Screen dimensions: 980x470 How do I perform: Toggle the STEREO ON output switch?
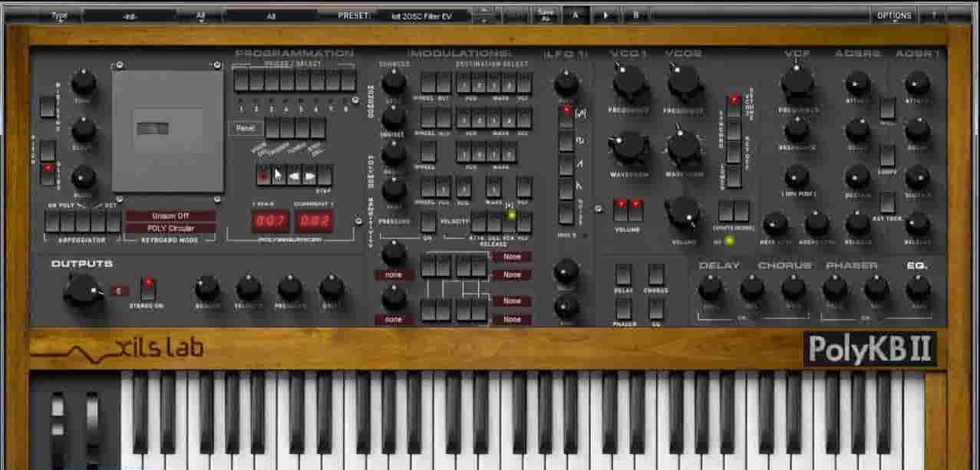pos(148,285)
